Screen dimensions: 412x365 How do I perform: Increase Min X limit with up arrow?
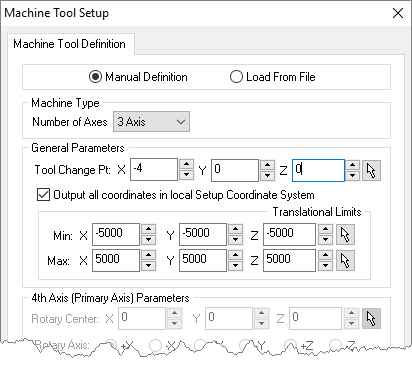(x=148, y=229)
